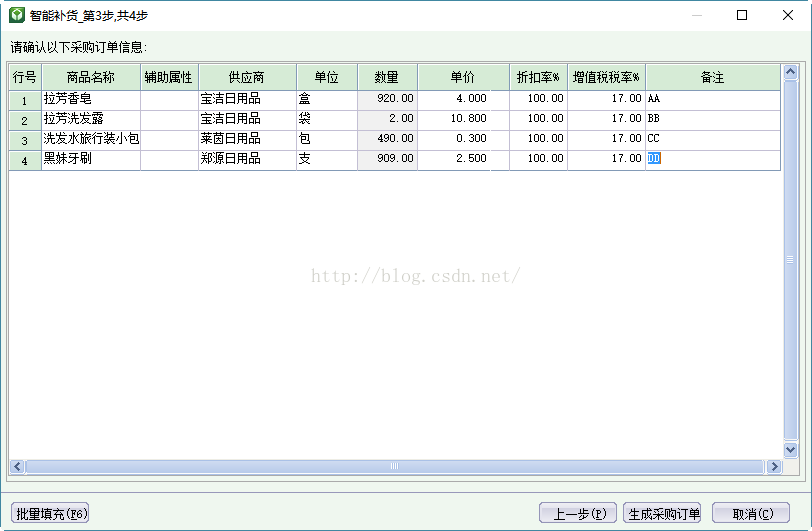Select row number 3 header
Viewport: 812px width, 531px height.
[x=25, y=140]
